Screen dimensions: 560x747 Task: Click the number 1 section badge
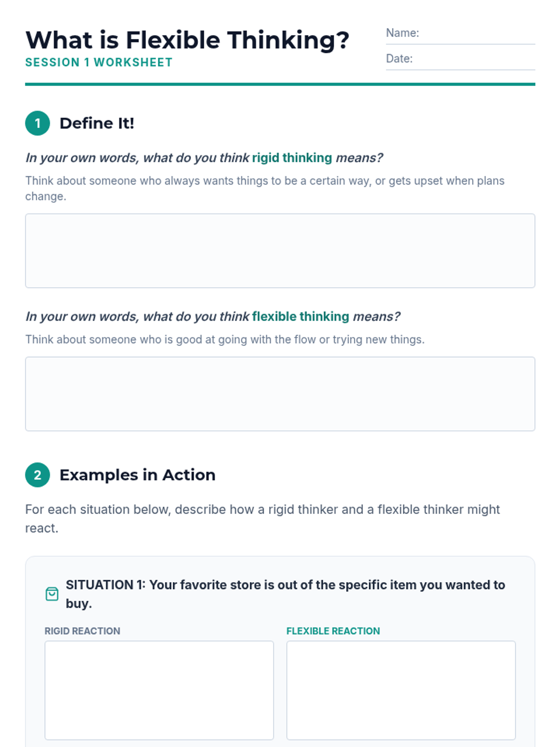pyautogui.click(x=37, y=123)
